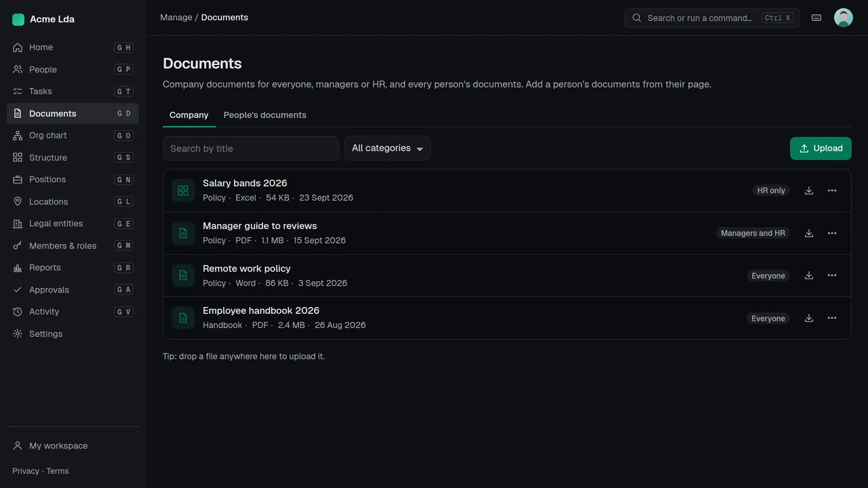This screenshot has height=488, width=868.
Task: Open the keyboard shortcuts icon in header
Action: click(x=816, y=18)
